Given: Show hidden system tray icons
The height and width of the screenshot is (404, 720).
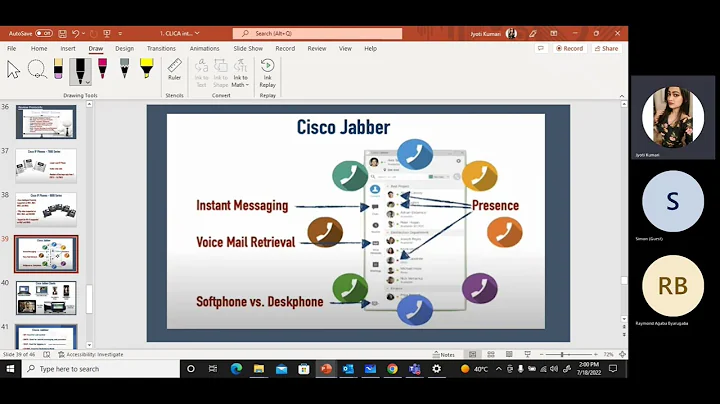Looking at the screenshot, I should point(499,369).
